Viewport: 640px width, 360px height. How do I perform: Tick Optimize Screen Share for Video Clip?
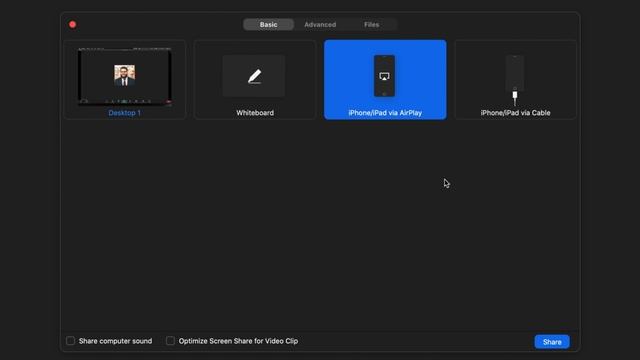point(170,340)
